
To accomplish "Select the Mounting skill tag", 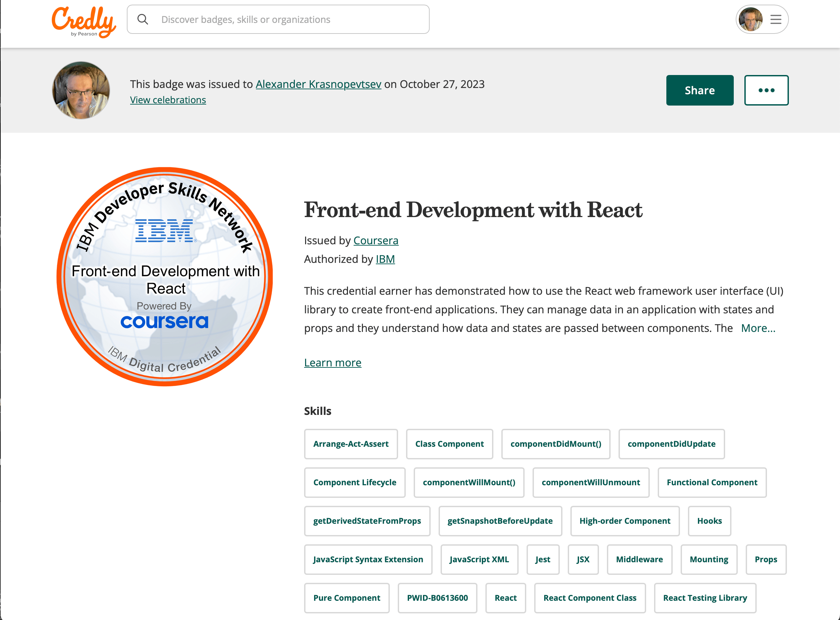I will (709, 560).
